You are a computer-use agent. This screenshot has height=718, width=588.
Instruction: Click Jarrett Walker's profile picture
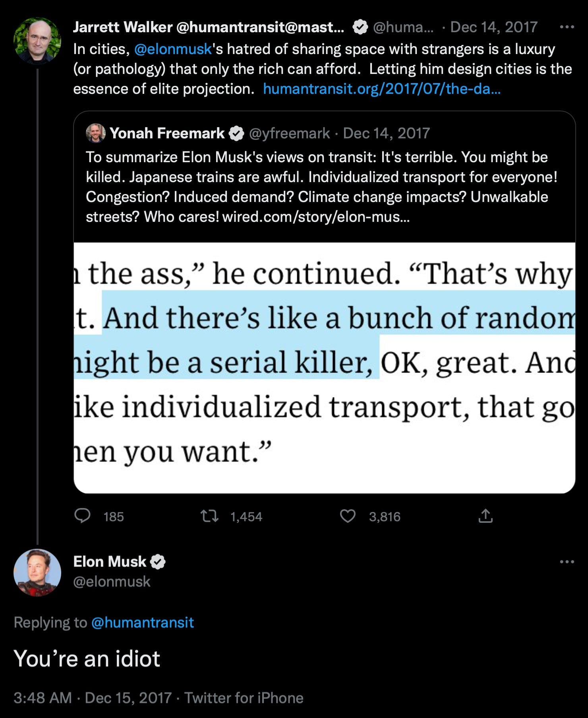(x=38, y=39)
